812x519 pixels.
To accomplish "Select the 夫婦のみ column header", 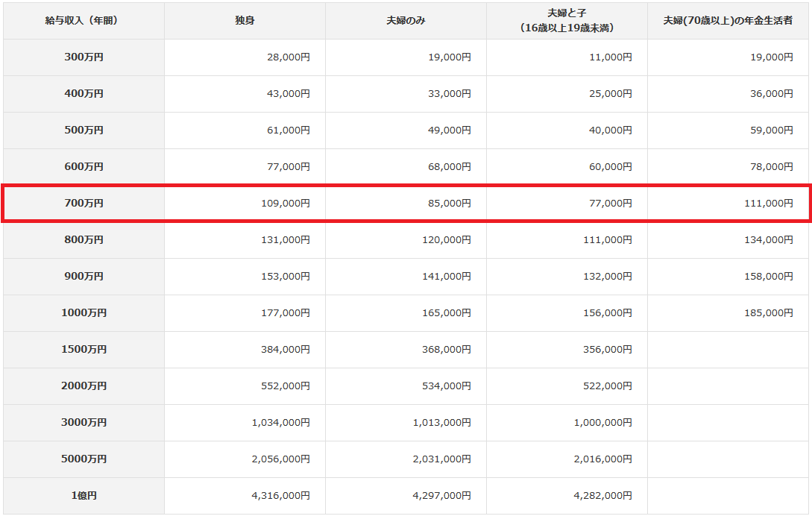I will (406, 21).
